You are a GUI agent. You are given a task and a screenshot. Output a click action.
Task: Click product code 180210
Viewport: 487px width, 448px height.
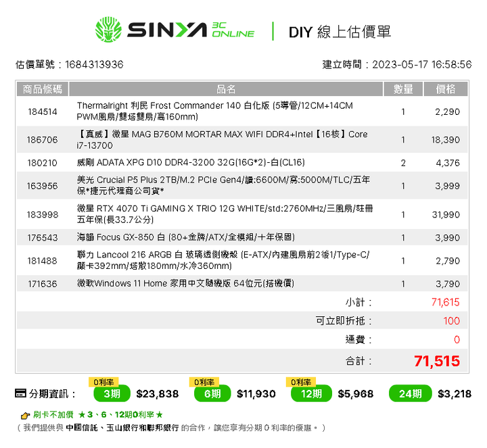[43, 163]
